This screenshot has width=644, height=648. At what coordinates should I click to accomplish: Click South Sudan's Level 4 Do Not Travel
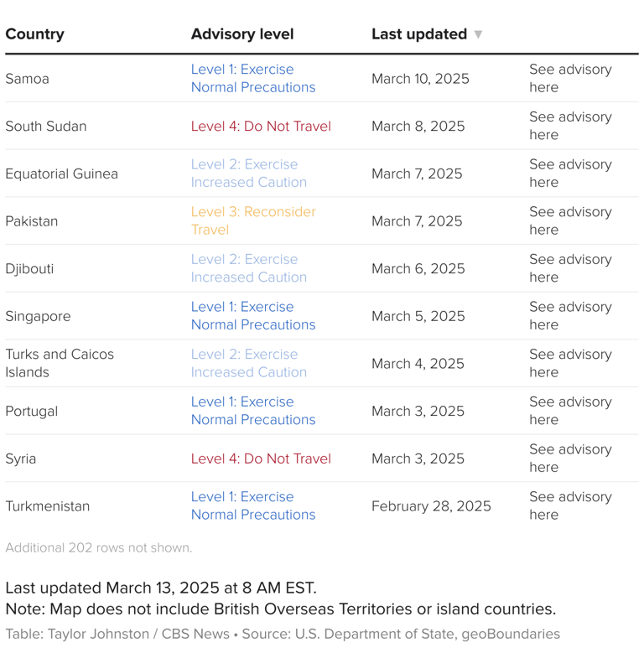(261, 126)
